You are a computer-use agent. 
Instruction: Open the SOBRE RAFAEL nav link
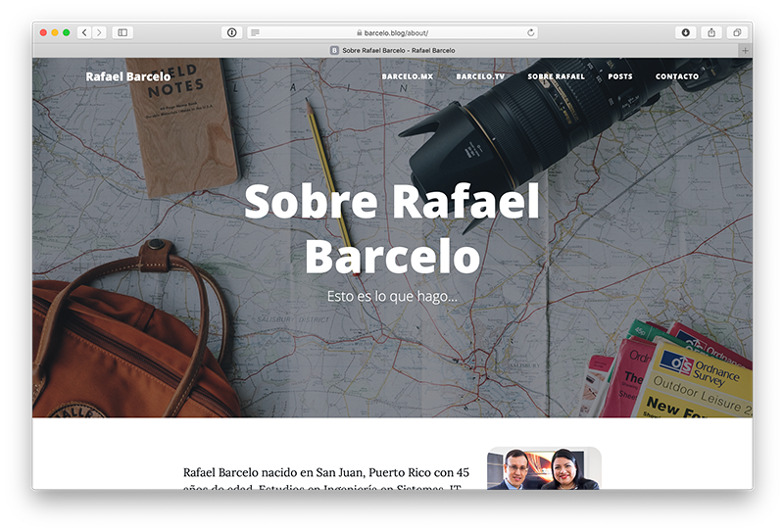[556, 76]
